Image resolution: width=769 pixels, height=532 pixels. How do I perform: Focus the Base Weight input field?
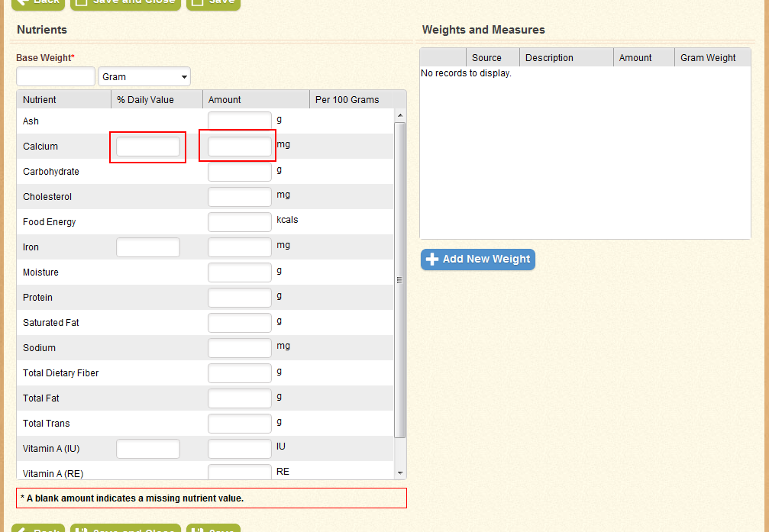(56, 77)
